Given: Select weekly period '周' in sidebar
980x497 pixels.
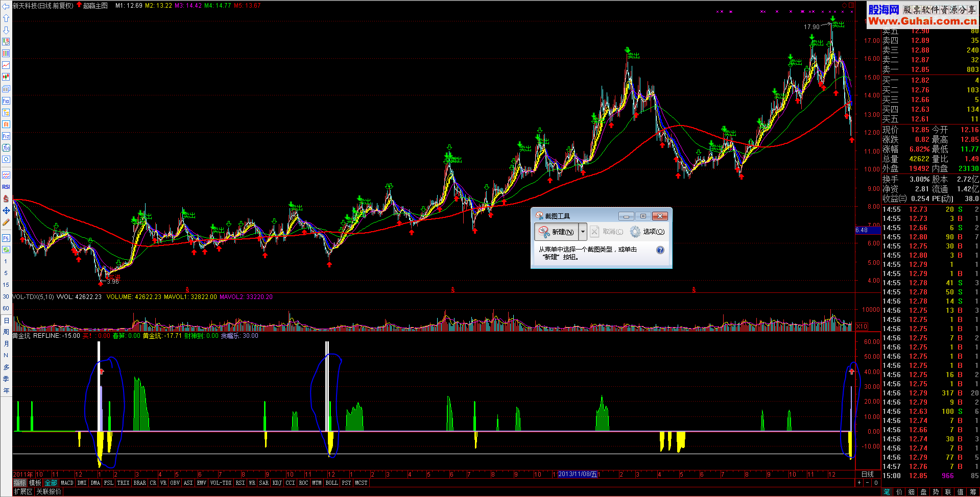Looking at the screenshot, I should point(6,332).
